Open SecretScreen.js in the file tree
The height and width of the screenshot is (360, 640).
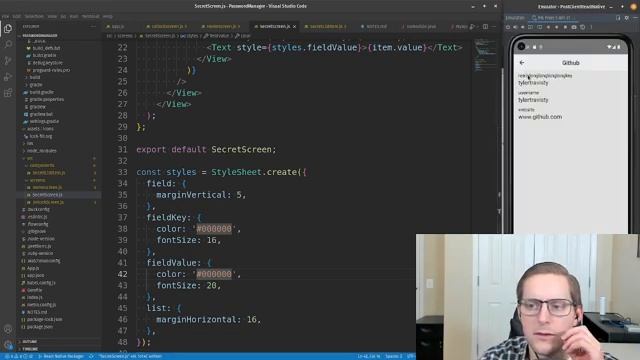pyautogui.click(x=47, y=195)
